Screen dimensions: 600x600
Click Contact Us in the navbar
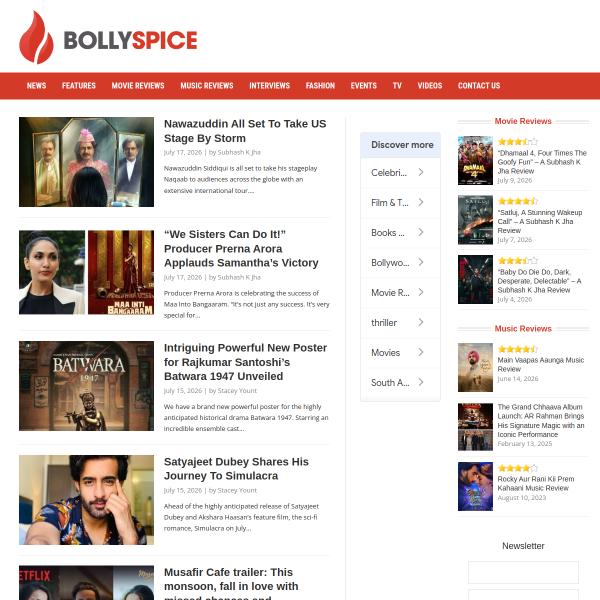pyautogui.click(x=479, y=86)
